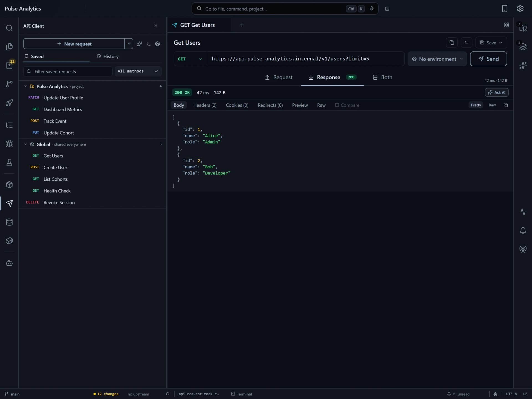
Task: Open the 3D box extensions sidebar icon
Action: (9, 241)
